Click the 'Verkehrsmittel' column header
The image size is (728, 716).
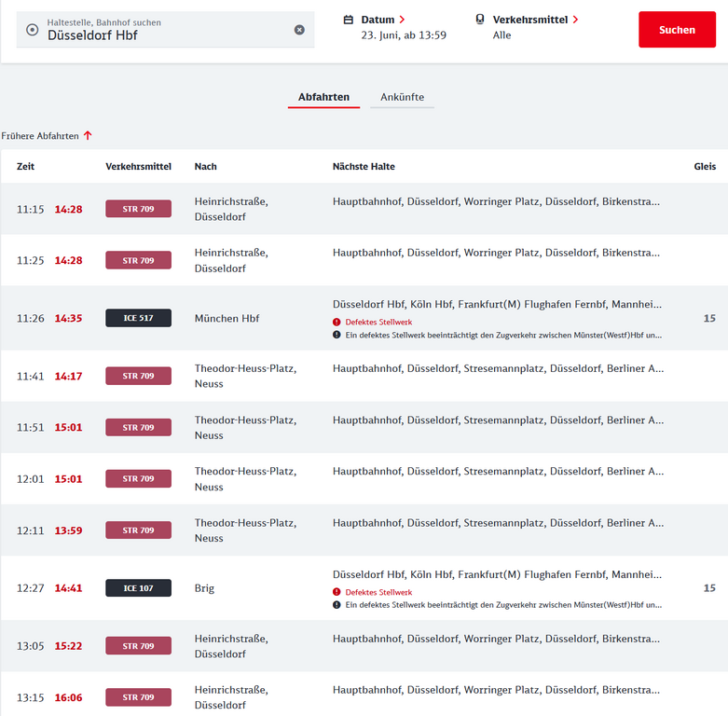click(138, 166)
